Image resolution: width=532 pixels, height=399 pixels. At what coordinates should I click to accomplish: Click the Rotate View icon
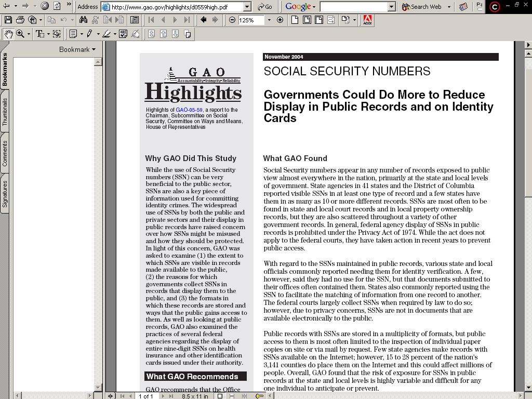(345, 20)
